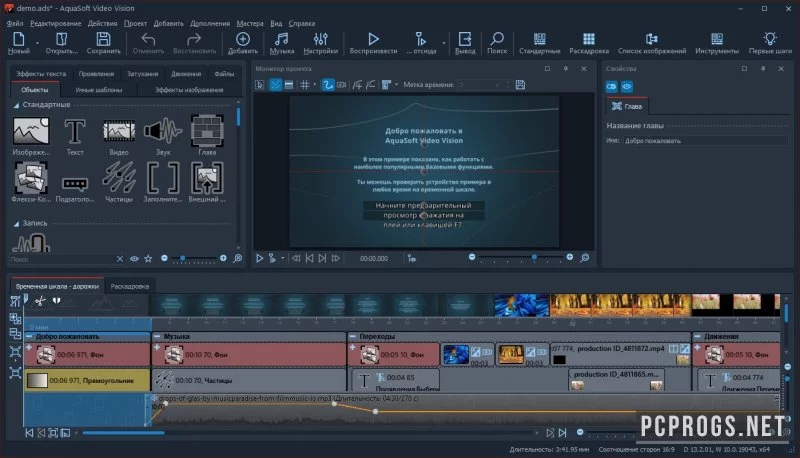Collapse the Движения chapter in timeline
Screen dimensions: 800x458
[x=697, y=337]
